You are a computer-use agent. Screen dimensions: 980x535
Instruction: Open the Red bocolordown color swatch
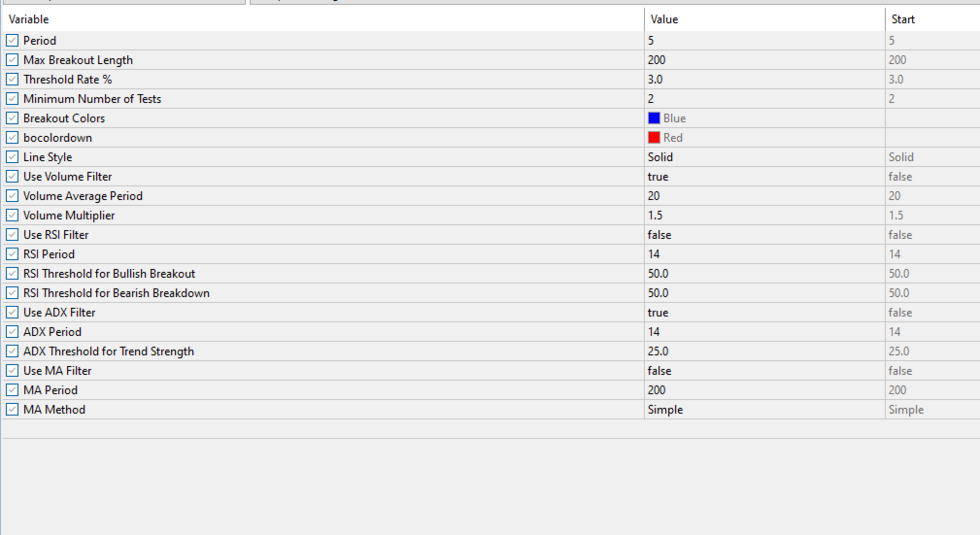[x=654, y=138]
